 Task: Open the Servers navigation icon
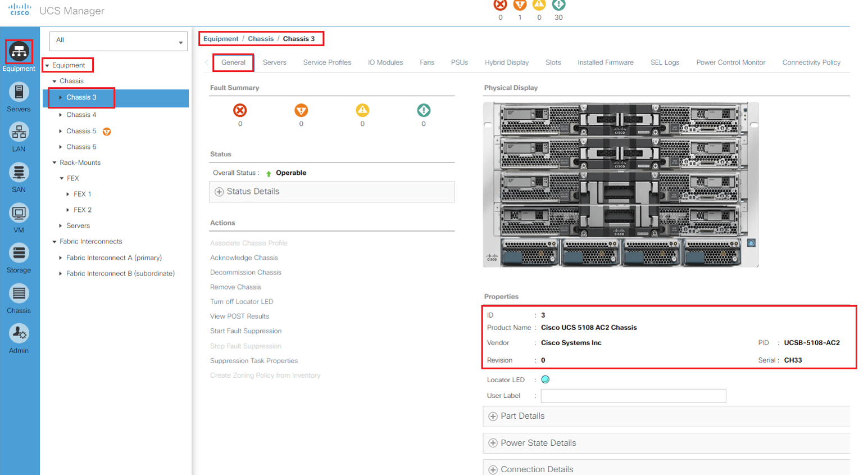19,92
